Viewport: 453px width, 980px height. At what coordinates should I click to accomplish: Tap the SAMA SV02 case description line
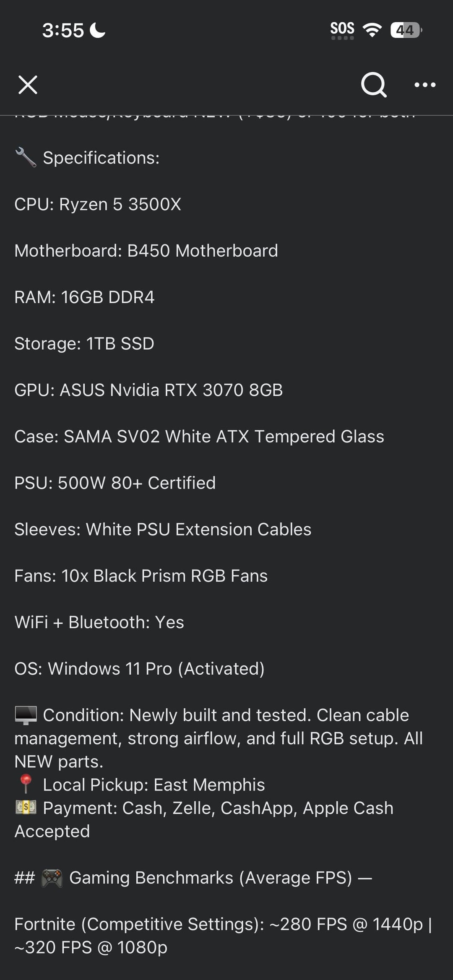click(199, 437)
